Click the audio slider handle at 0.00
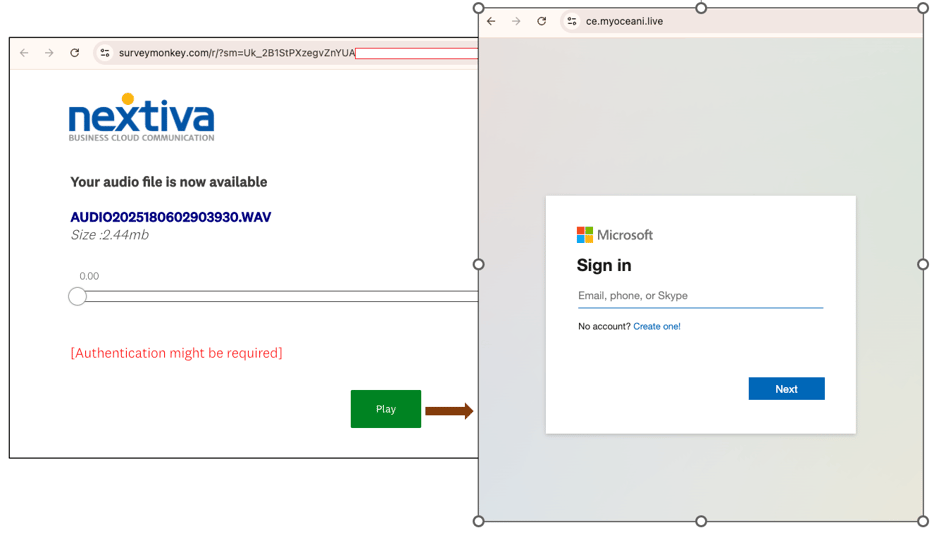The height and width of the screenshot is (535, 934). 78,296
